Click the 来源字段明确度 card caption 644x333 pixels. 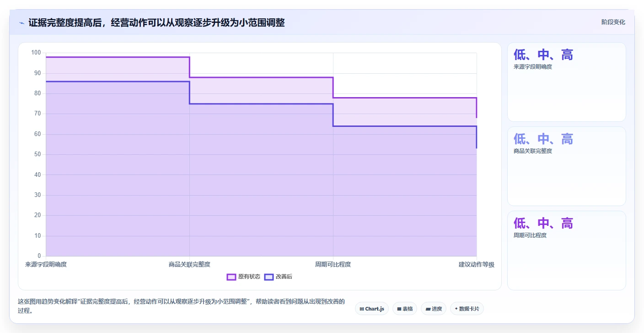533,67
